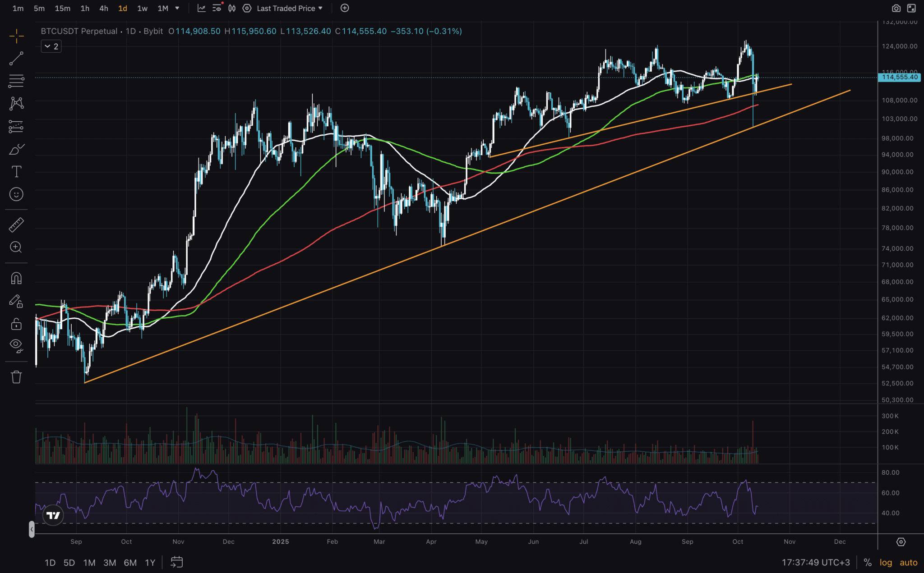Select the text annotation tool
Screen dimensions: 924x573
pos(16,172)
